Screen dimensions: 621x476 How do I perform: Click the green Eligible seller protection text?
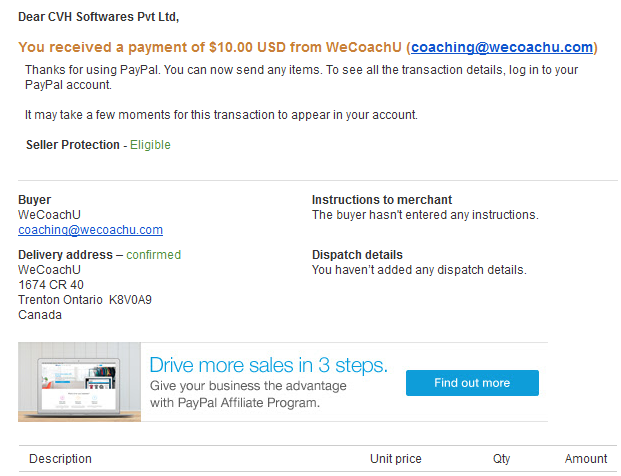pyautogui.click(x=150, y=145)
